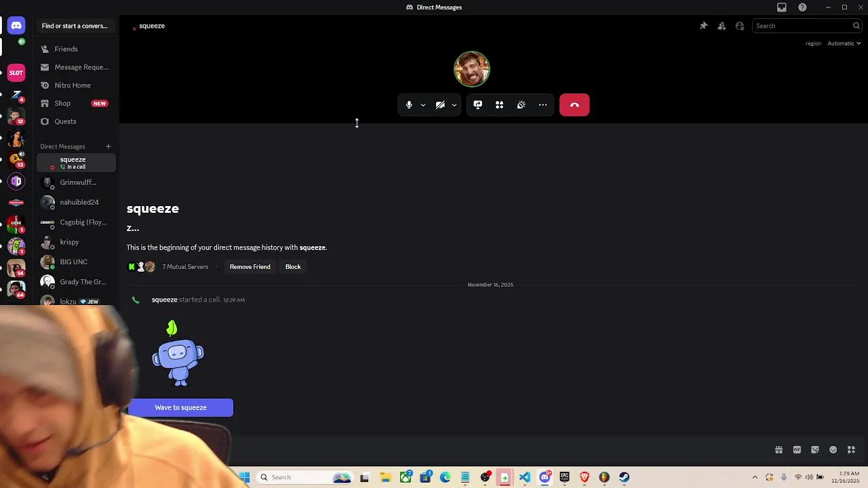Go to Discord home direct messages

16,26
